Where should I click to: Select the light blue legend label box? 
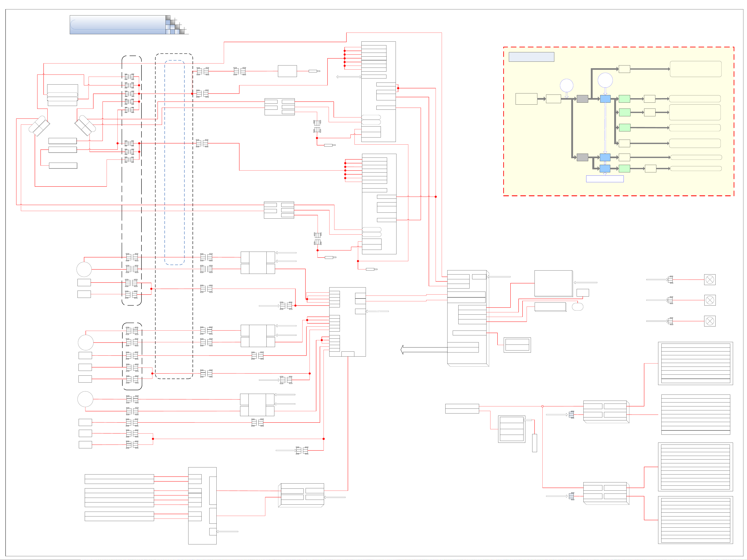point(531,57)
